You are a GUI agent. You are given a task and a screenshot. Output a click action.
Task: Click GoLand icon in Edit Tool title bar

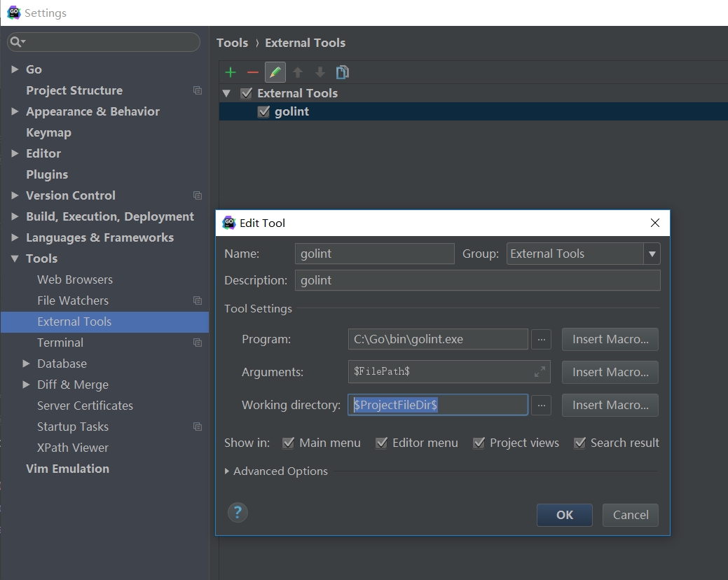point(229,223)
